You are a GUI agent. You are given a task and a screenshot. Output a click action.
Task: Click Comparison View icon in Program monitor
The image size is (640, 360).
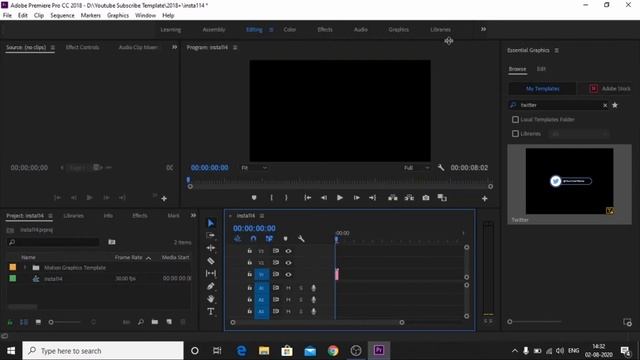[442, 198]
